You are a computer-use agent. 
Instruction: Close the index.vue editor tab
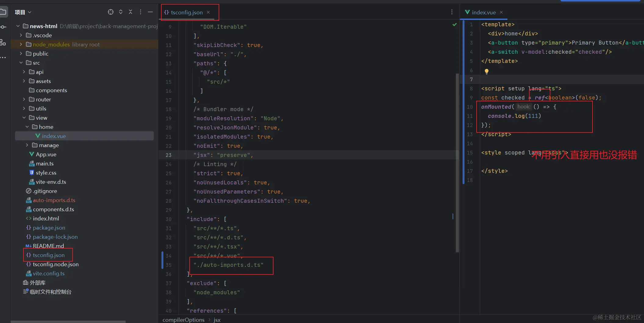point(501,12)
